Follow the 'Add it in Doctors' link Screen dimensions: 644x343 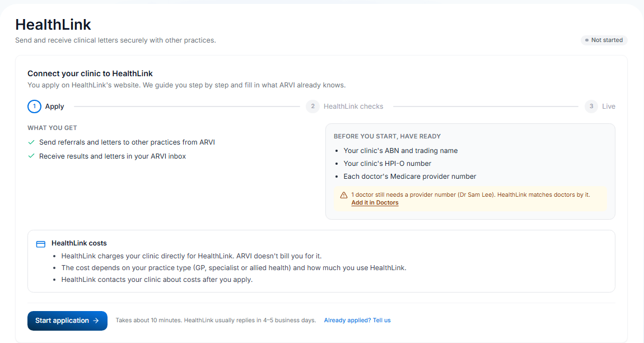pyautogui.click(x=375, y=203)
